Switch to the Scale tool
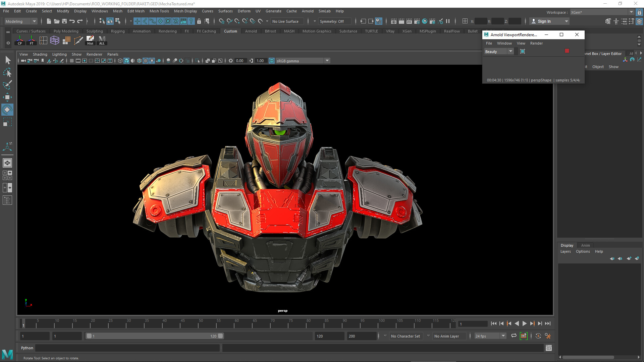 7,122
